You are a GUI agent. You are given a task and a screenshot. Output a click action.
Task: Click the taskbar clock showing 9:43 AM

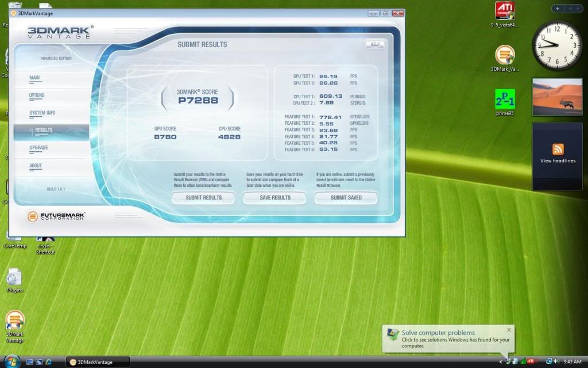click(572, 362)
